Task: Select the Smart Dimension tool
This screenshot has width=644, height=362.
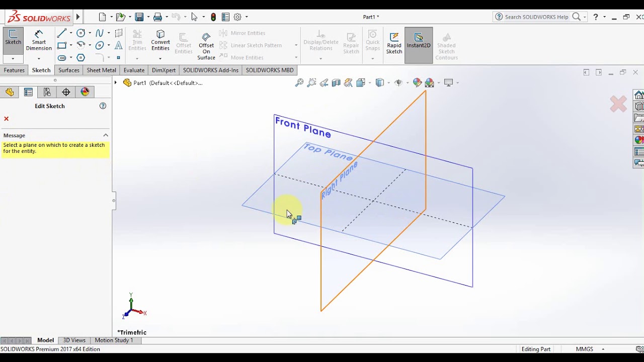Action: pos(39,41)
